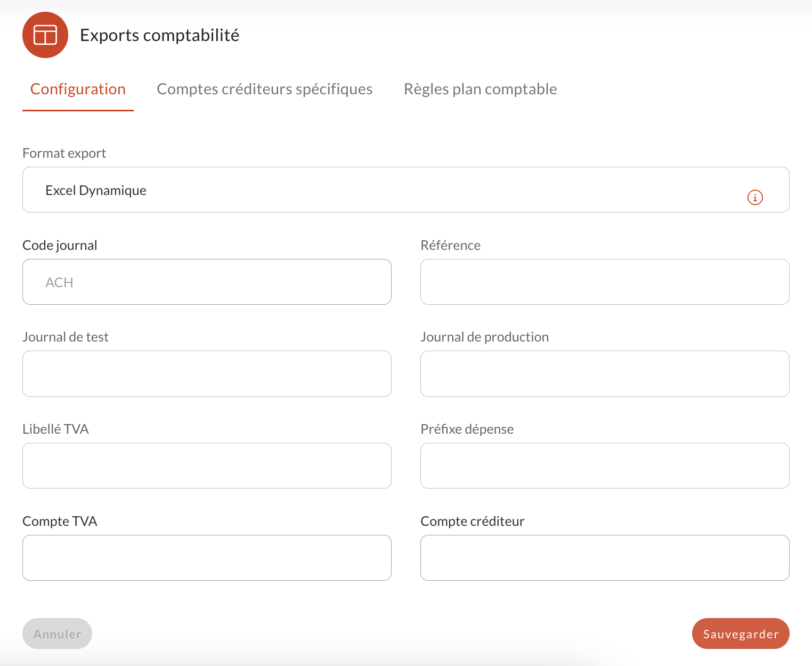The height and width of the screenshot is (666, 812).
Task: Select the Configuration tab
Action: coord(78,88)
